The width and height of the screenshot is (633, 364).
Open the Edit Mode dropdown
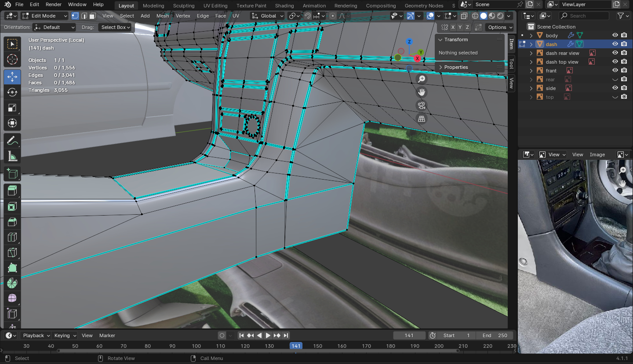(44, 16)
